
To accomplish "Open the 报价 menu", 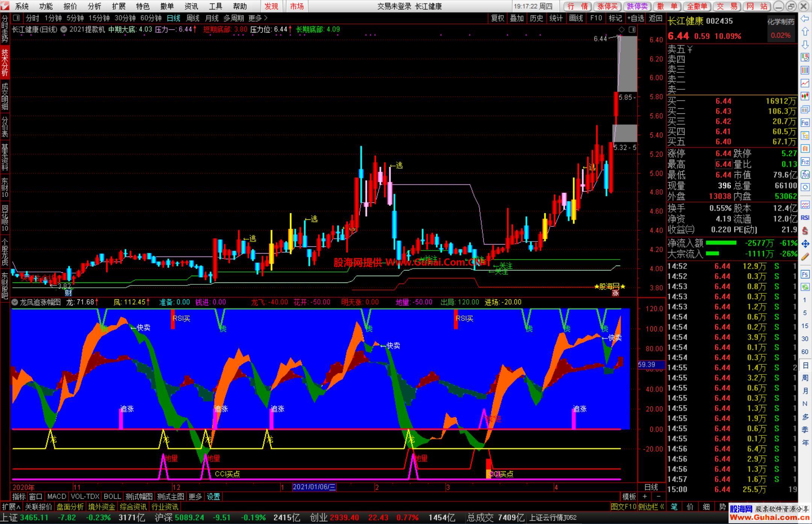I will pos(70,6).
